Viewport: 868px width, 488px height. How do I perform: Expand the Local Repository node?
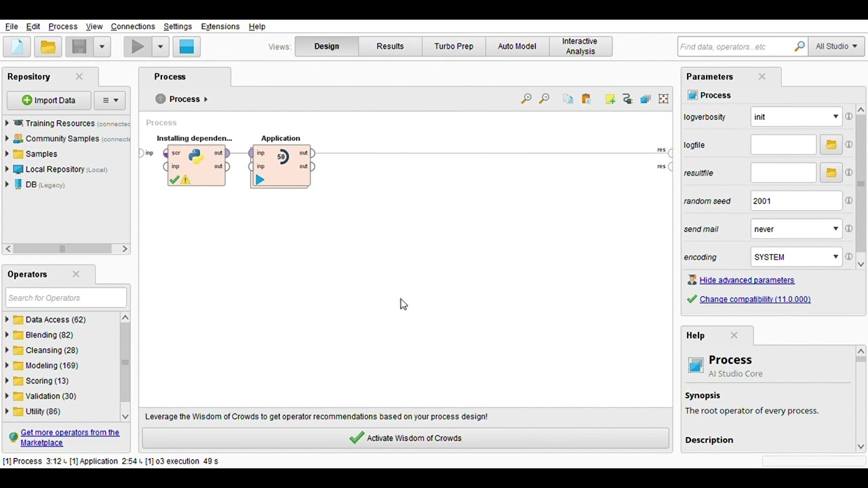coord(7,169)
